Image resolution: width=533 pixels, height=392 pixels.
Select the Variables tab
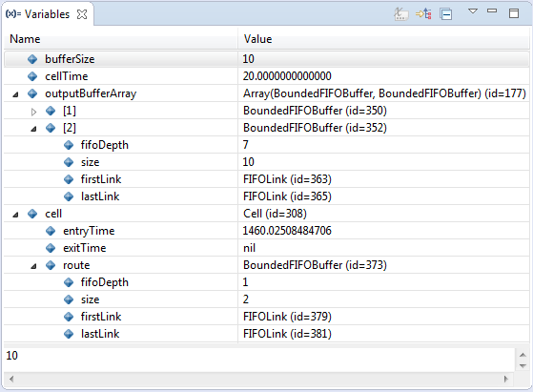pos(38,14)
